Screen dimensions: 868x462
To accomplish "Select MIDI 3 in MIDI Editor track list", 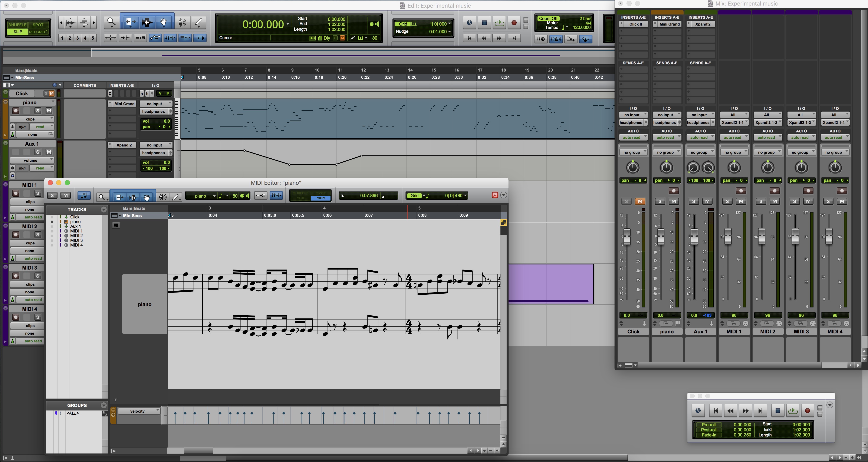I will tap(76, 240).
